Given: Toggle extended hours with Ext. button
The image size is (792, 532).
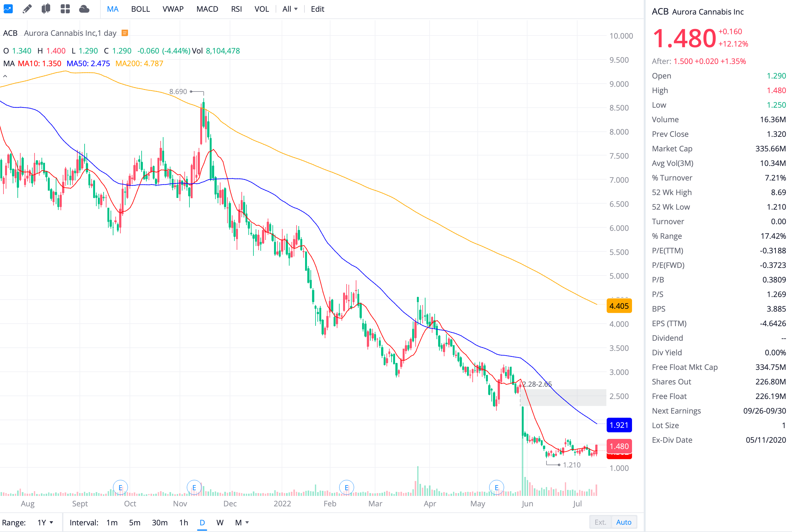Looking at the screenshot, I should pyautogui.click(x=600, y=522).
